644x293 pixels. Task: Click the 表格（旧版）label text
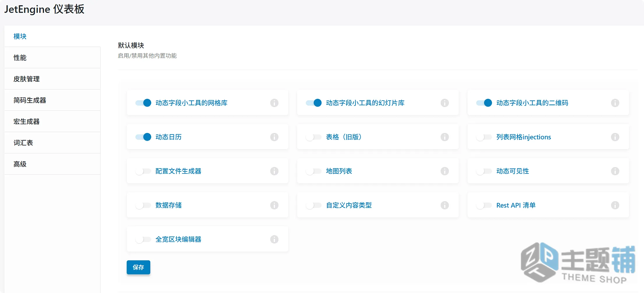pyautogui.click(x=344, y=137)
